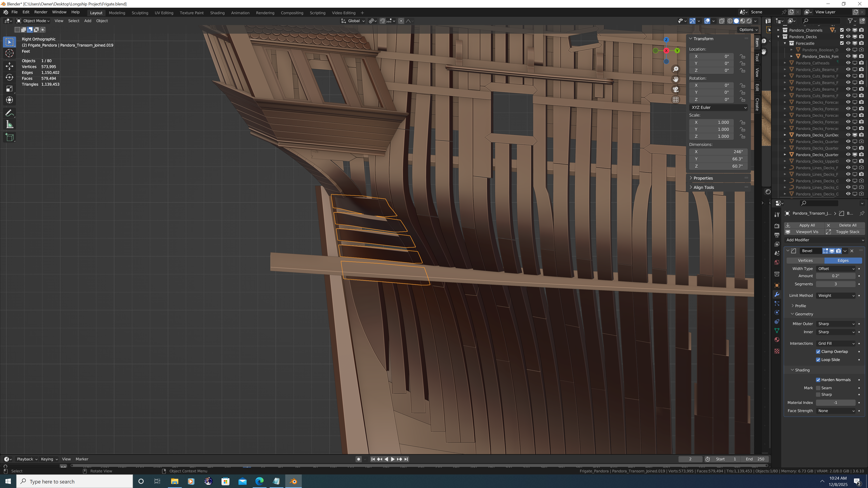Image resolution: width=868 pixels, height=488 pixels.
Task: Choose the Annotate pencil tool
Action: [x=9, y=113]
